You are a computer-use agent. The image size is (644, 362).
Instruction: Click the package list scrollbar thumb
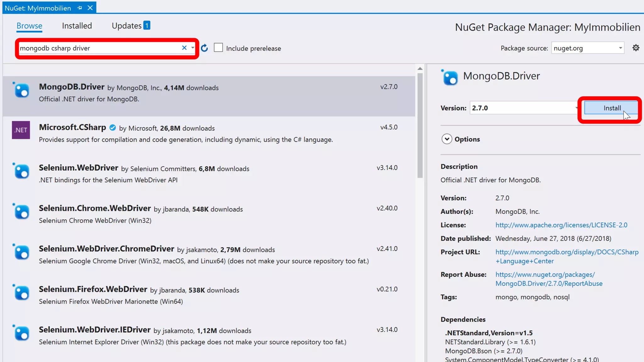420,126
